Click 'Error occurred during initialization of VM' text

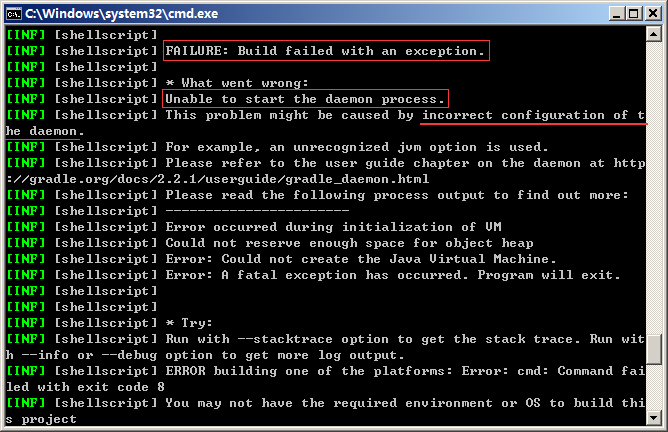[334, 227]
